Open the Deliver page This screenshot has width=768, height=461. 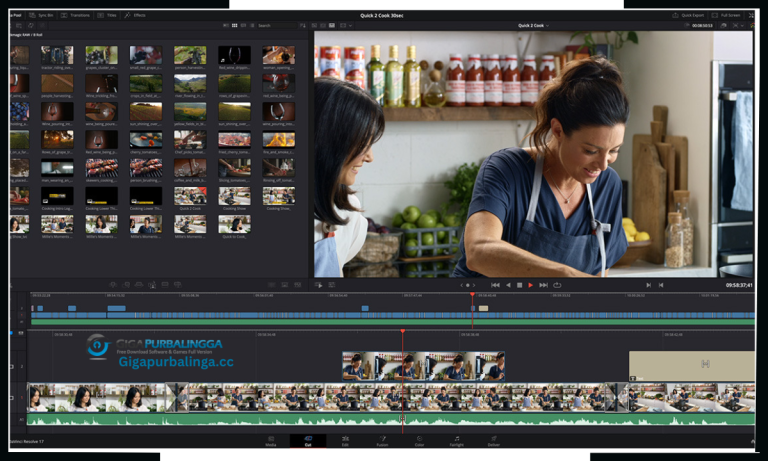point(493,441)
